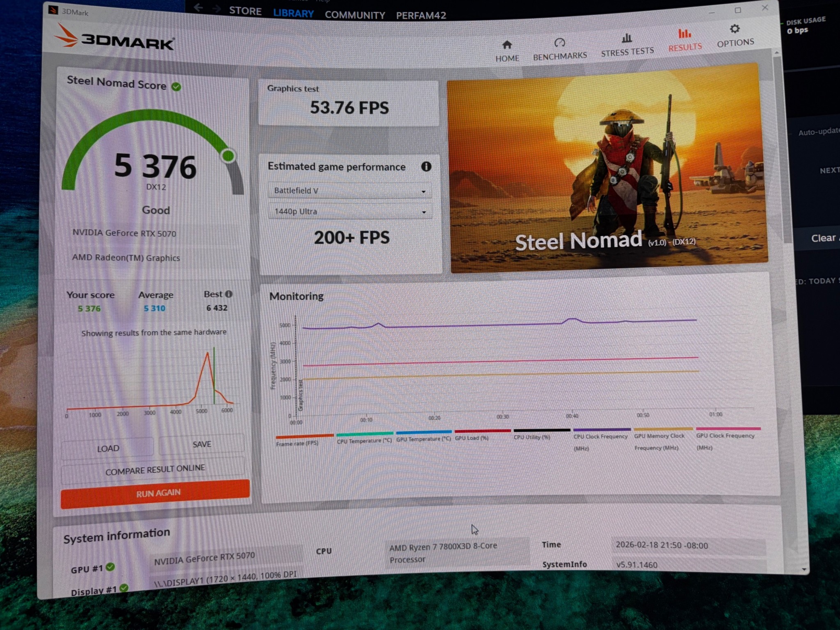Click the 53.76 FPS graphics test result
The image size is (840, 630).
349,107
